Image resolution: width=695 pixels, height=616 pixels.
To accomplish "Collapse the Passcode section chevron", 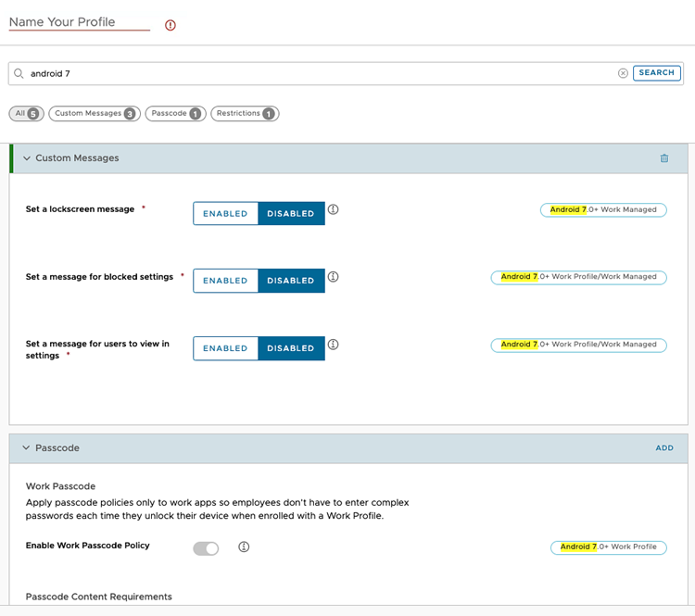I will pos(27,447).
